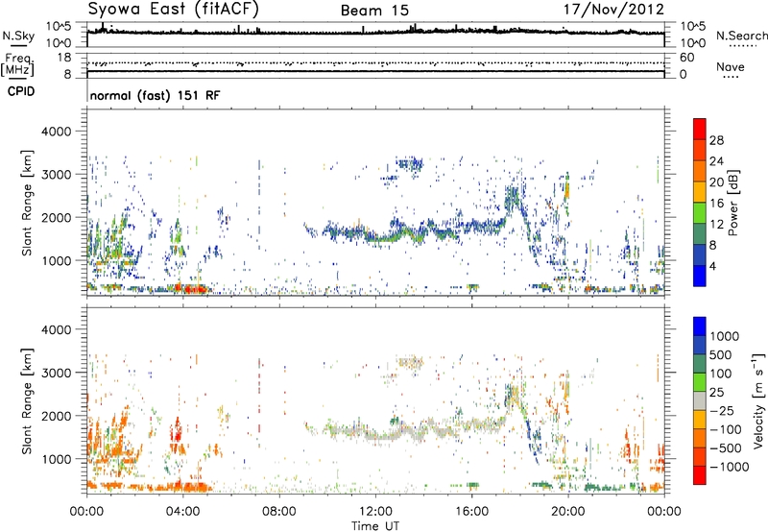Click the '10^5' label left of noise panel

[x=59, y=27]
